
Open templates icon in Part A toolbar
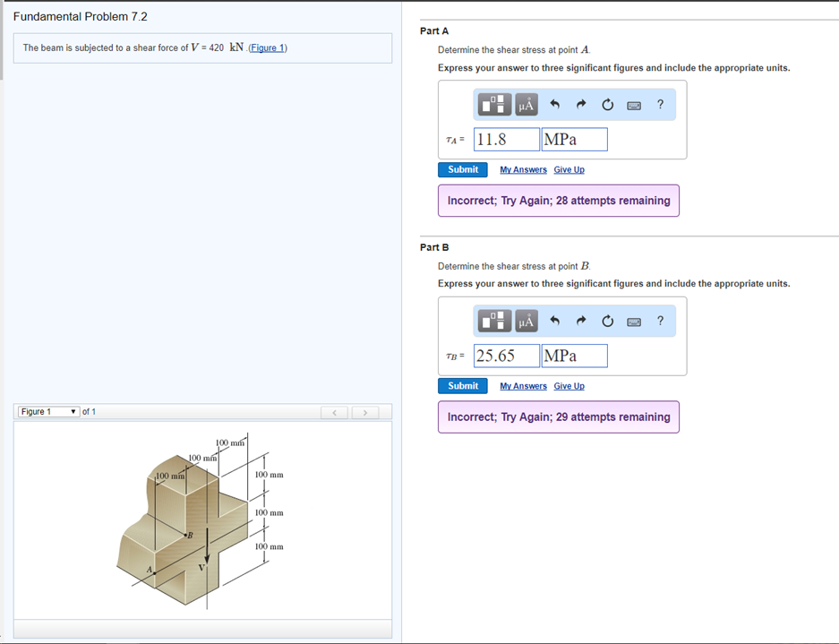(494, 105)
